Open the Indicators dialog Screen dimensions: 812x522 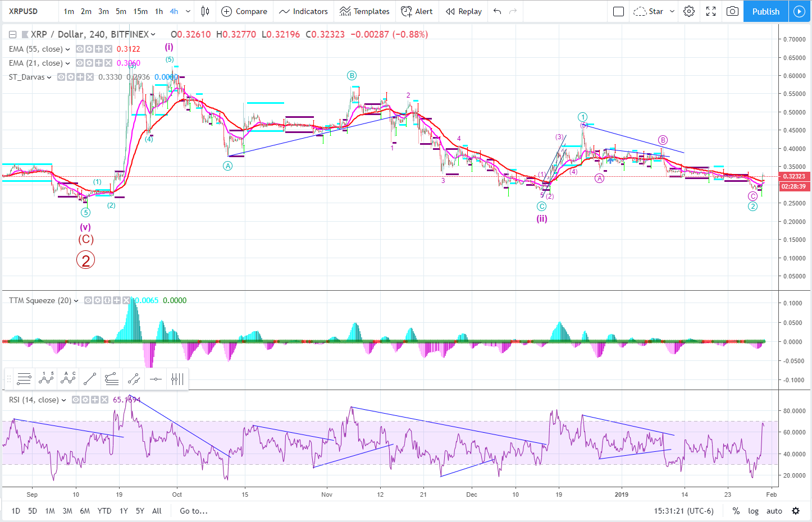(x=303, y=11)
